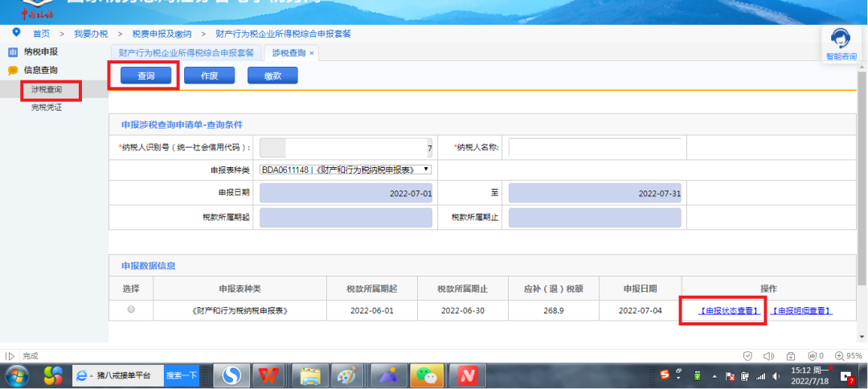Click the page vertical scrollbar down arrow
Screen dimensions: 868x389
coord(863,337)
